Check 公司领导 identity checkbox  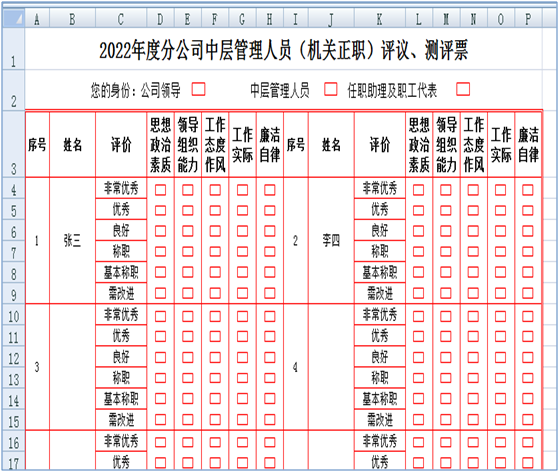point(198,89)
